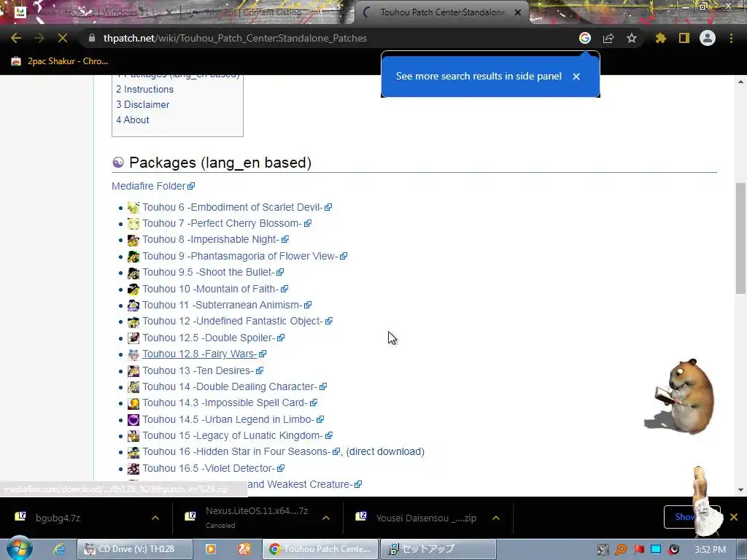The width and height of the screenshot is (747, 560).
Task: Open the Extensions puzzle icon
Action: 661,38
